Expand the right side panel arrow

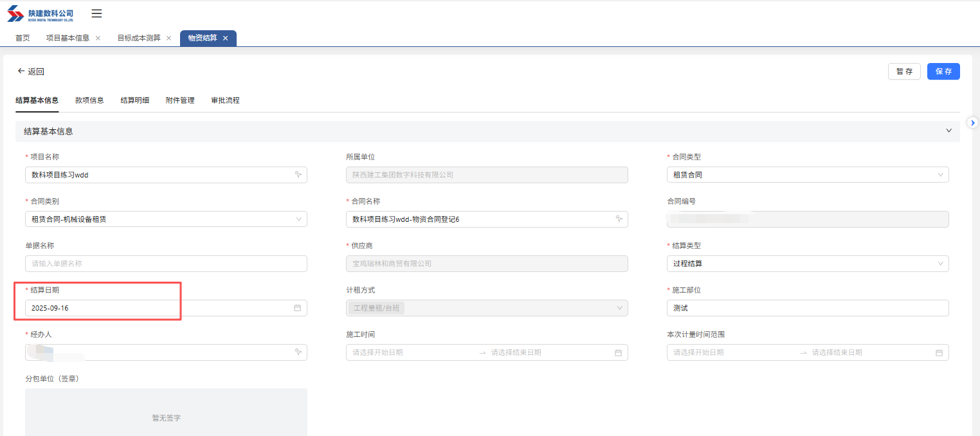tap(973, 122)
